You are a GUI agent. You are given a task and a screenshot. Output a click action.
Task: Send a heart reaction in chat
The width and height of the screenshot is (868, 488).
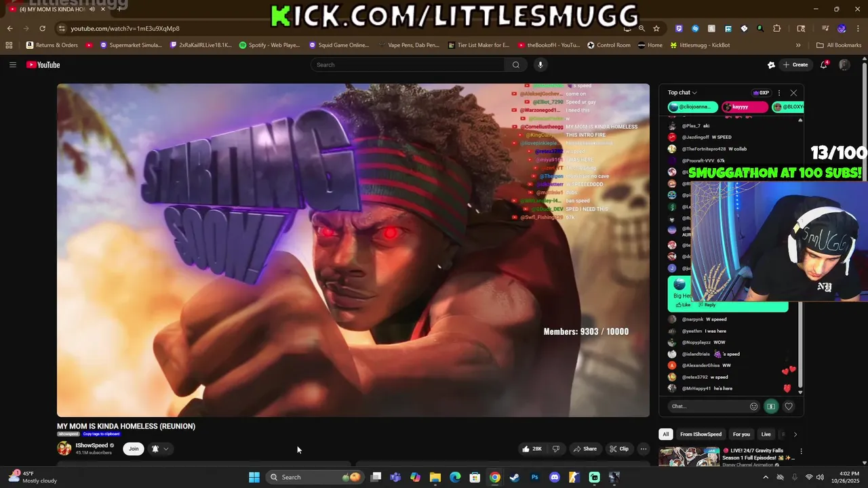pyautogui.click(x=789, y=406)
